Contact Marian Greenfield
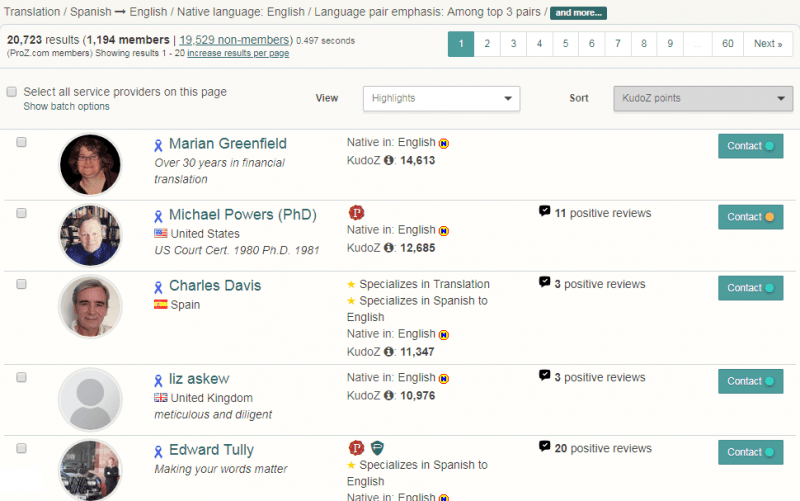Screen dimensions: 800x501 (750, 146)
